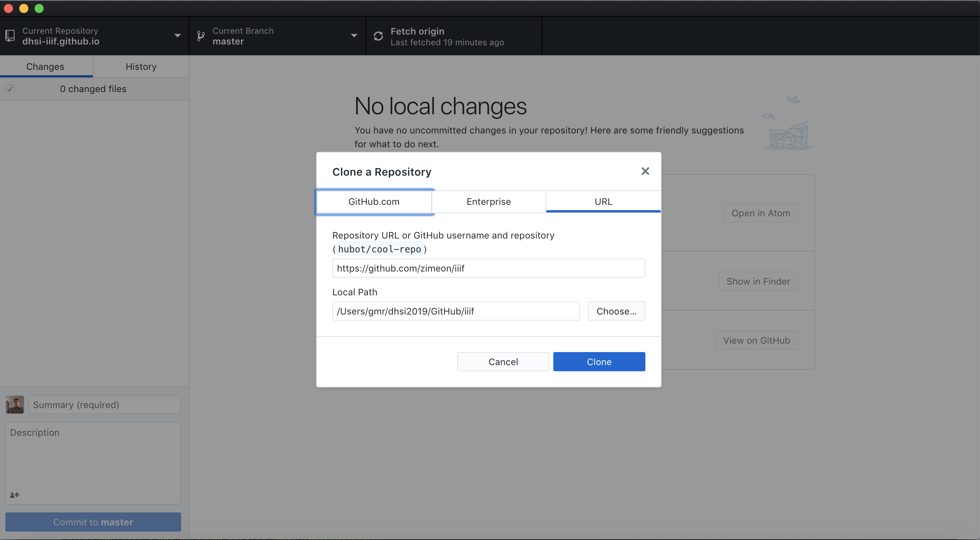Click the Description text area
This screenshot has height=540, width=980.
click(93, 463)
